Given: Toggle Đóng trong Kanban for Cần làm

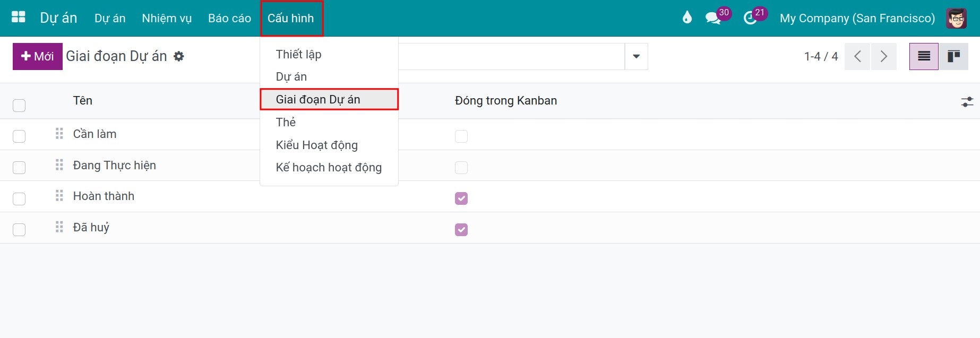Looking at the screenshot, I should [461, 136].
